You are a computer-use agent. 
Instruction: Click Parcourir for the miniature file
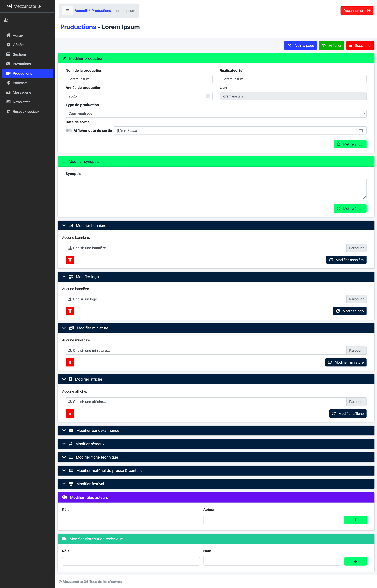356,350
